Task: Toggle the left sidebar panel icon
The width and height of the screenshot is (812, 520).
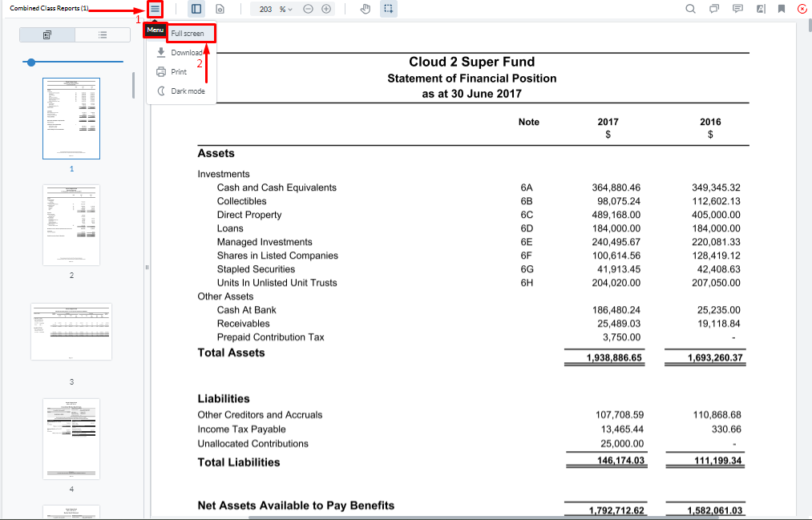Action: [196, 9]
